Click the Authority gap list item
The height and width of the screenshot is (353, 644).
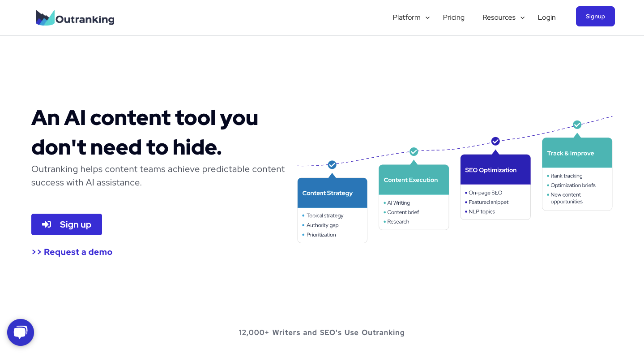[321, 225]
